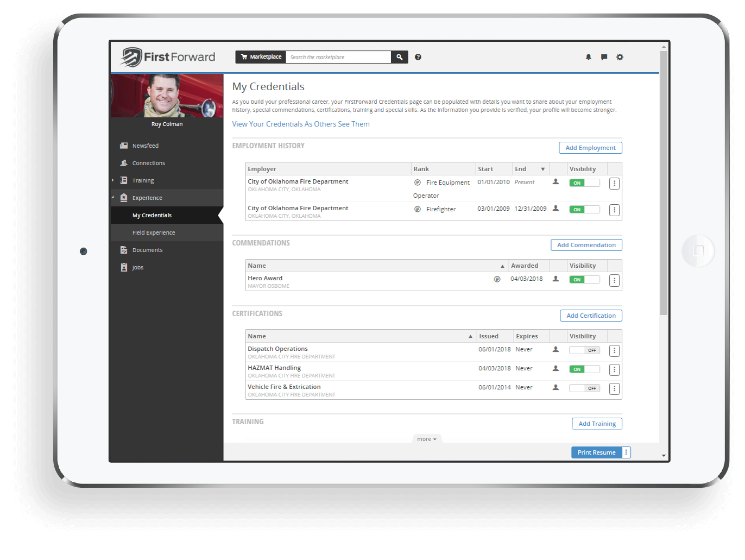
Task: Click the vertical scrollbar thumb
Action: pos(664,182)
